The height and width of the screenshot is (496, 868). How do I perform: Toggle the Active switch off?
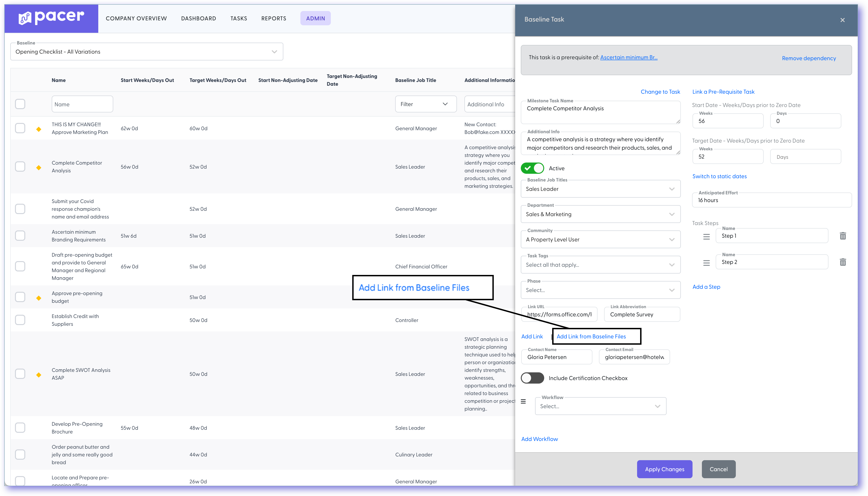(532, 168)
